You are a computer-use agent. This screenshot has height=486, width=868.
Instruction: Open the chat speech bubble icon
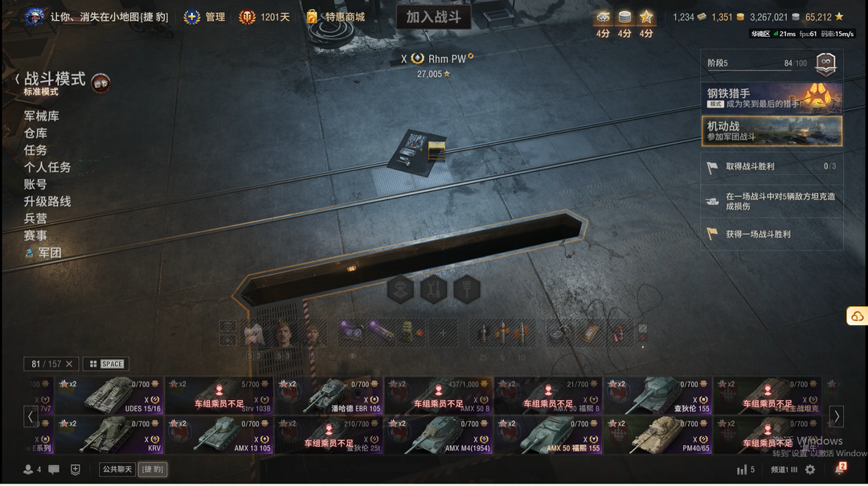[x=54, y=469]
